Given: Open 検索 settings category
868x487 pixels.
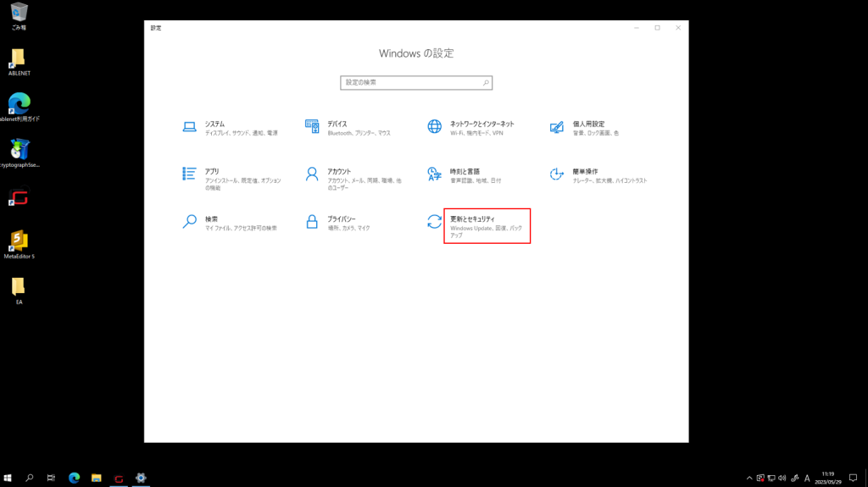Looking at the screenshot, I should 231,223.
